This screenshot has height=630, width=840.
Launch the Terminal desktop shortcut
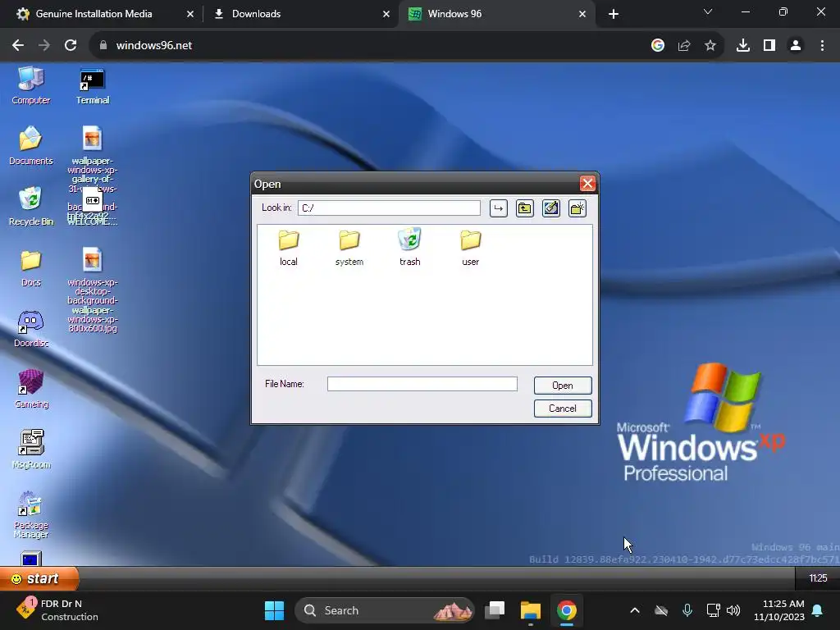click(x=92, y=85)
